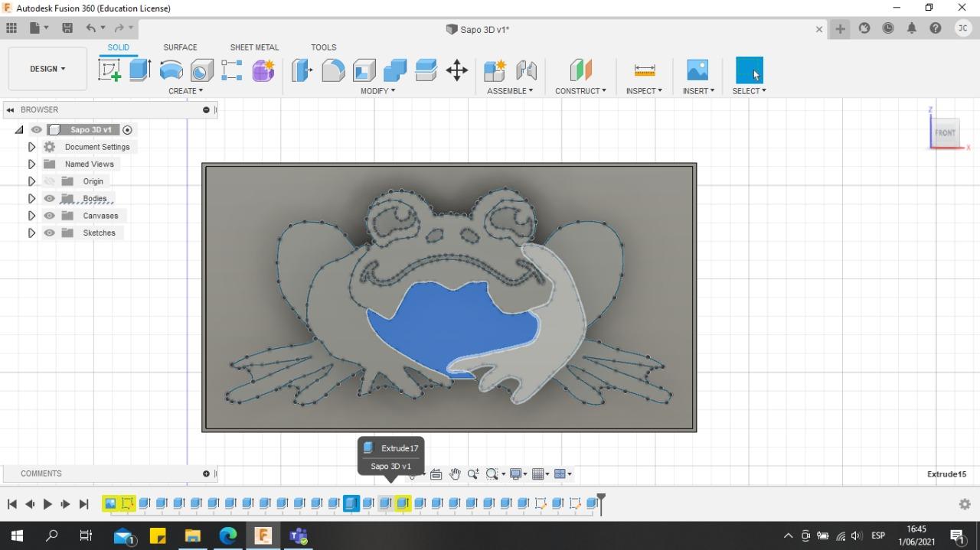Toggle visibility of Sapo 3D v1 component
The width and height of the screenshot is (980, 550).
[x=37, y=130]
